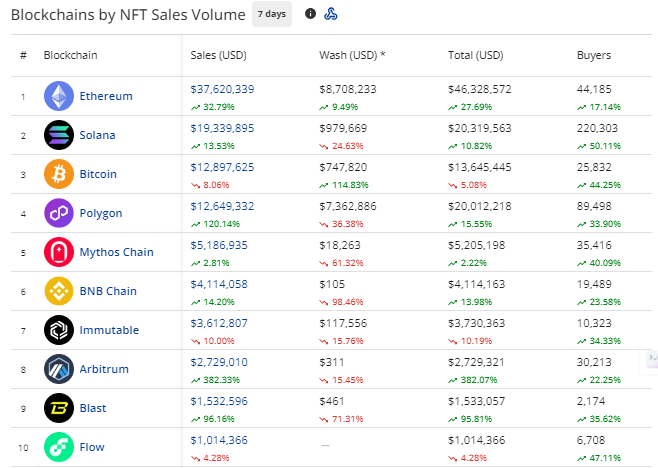Click the Flow logo icon
658x468 pixels.
point(59,447)
